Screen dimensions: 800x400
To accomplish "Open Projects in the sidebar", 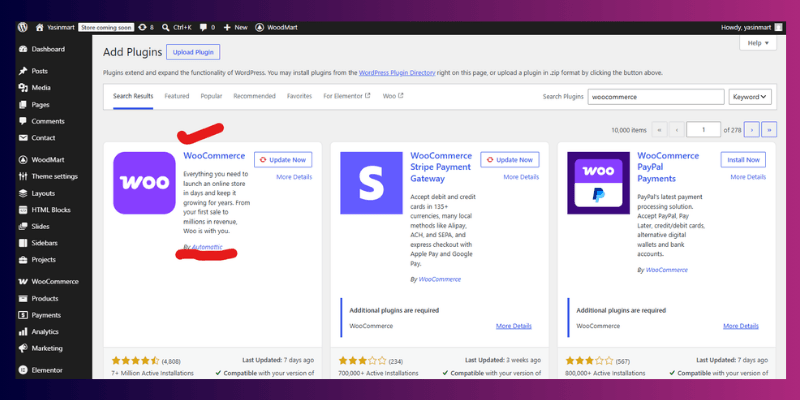I will (x=43, y=260).
